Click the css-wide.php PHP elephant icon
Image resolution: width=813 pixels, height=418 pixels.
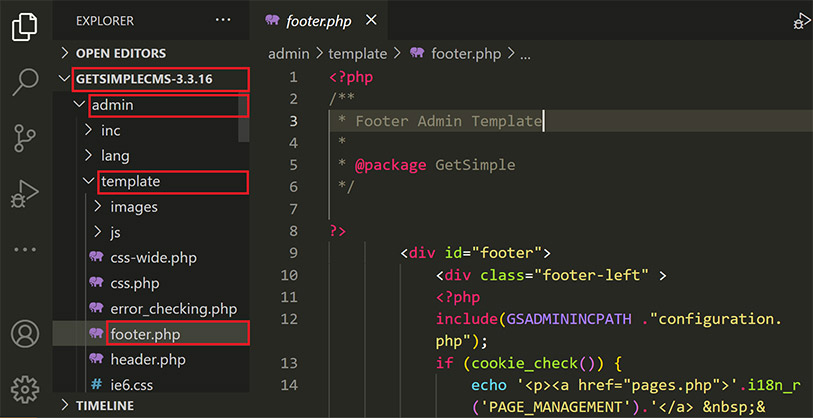pyautogui.click(x=96, y=257)
